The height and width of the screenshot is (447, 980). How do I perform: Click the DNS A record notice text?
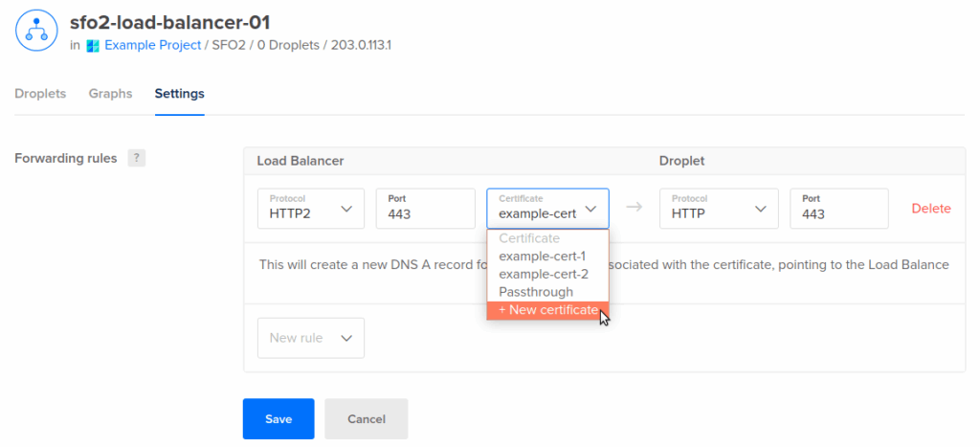pyautogui.click(x=605, y=264)
